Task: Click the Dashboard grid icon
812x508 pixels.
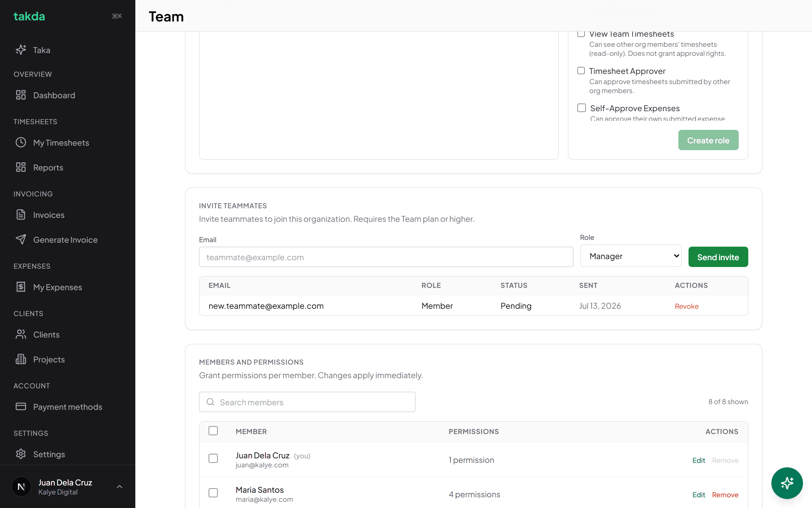Action: tap(21, 95)
